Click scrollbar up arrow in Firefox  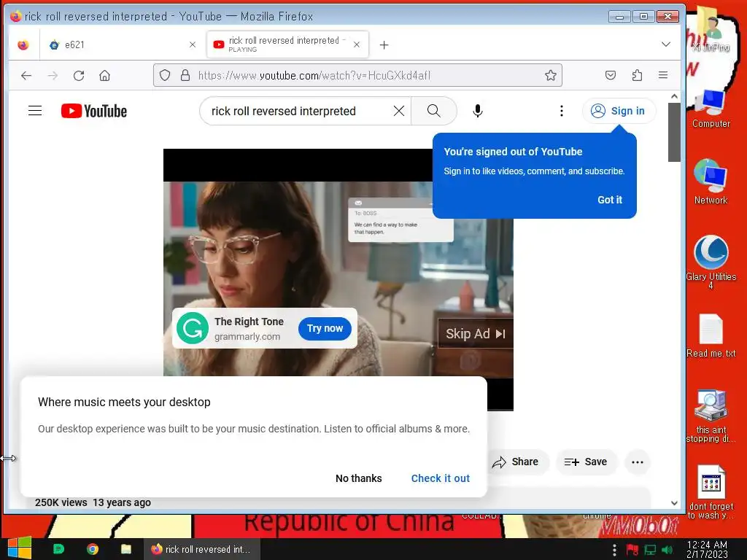pyautogui.click(x=674, y=96)
